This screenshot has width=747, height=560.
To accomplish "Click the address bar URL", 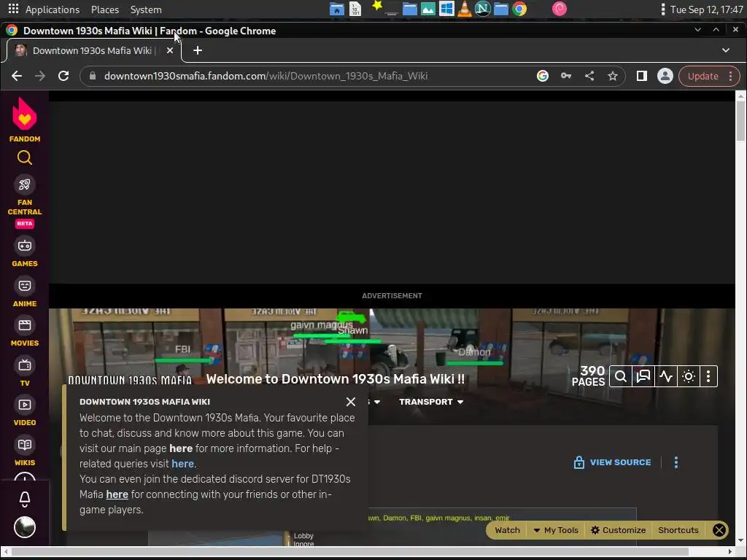I will coord(266,76).
